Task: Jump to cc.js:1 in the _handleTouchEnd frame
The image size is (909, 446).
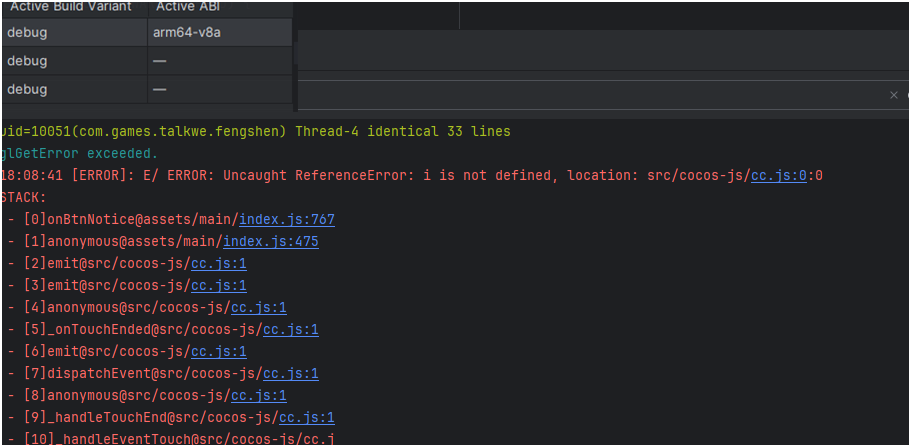Action: [306, 417]
